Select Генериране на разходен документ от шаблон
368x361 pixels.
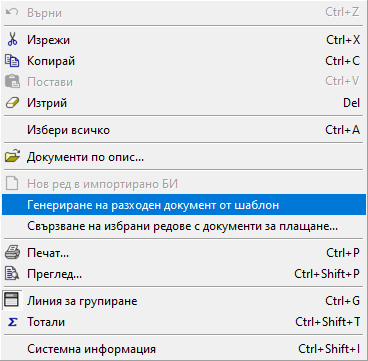coord(184,205)
